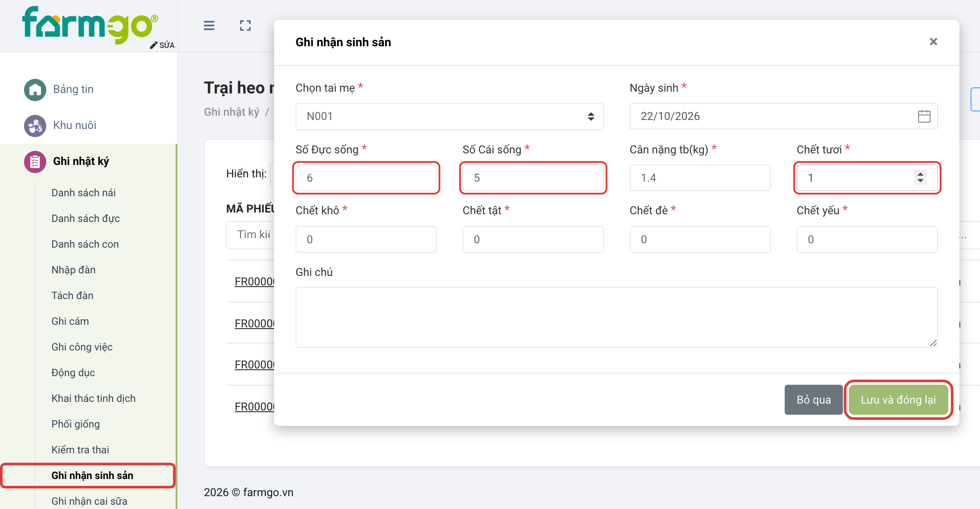Screen dimensions: 980x509
Task: Click the Cân nặng tb(kg) field
Action: [x=700, y=177]
